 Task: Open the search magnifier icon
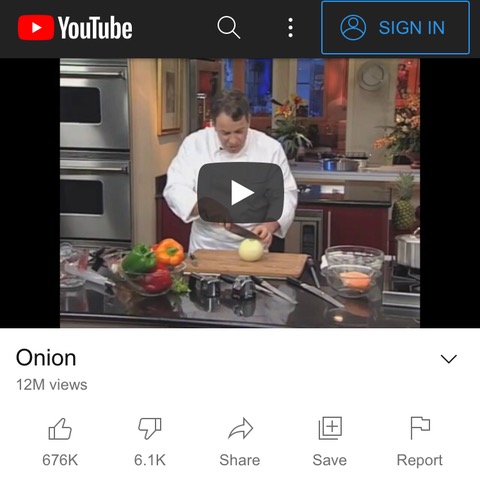[228, 27]
